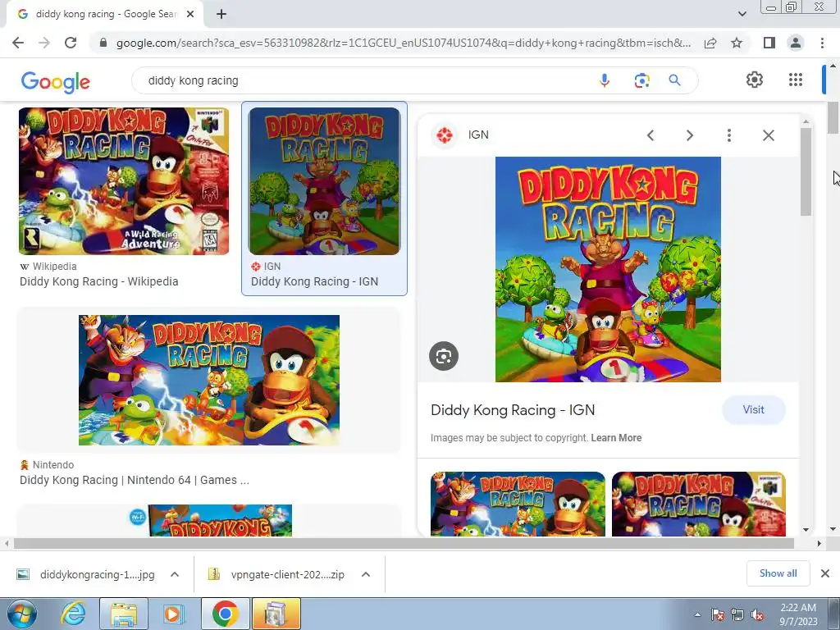840x630 pixels.
Task: Show next image in preview panel
Action: coord(690,135)
